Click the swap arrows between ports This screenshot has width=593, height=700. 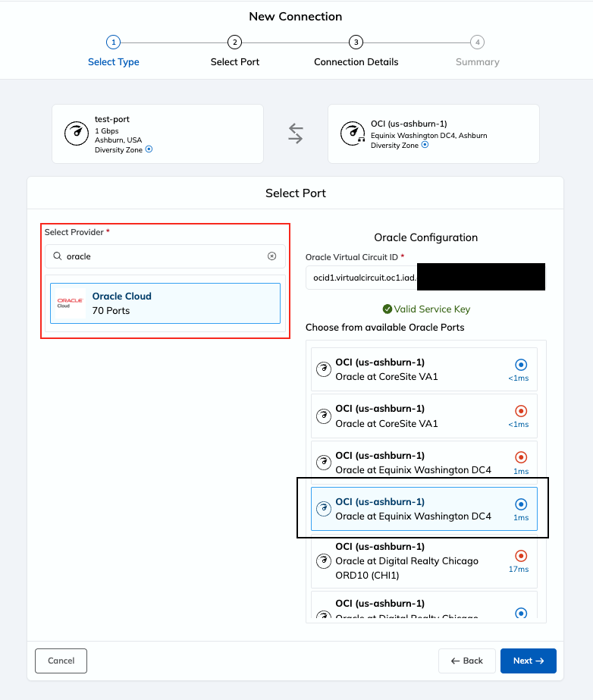point(296,133)
